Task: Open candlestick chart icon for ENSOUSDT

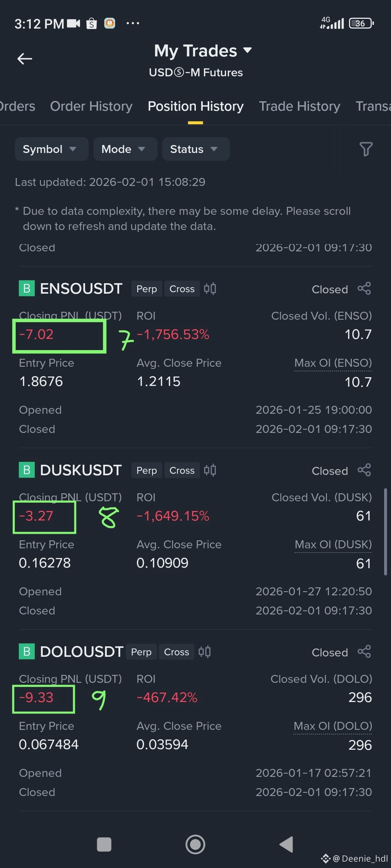Action: (210, 289)
